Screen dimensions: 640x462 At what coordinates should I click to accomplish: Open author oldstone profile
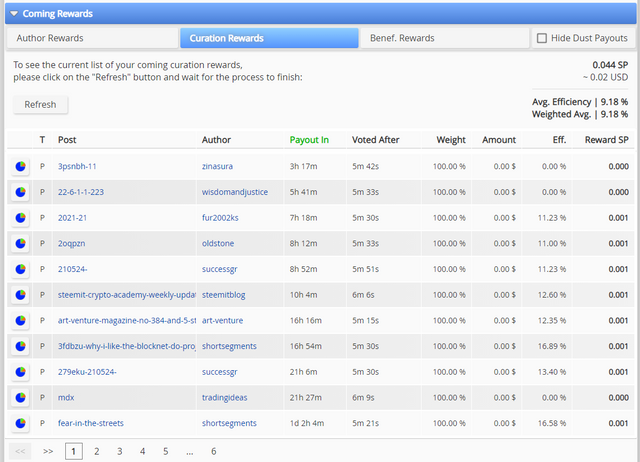click(x=218, y=243)
